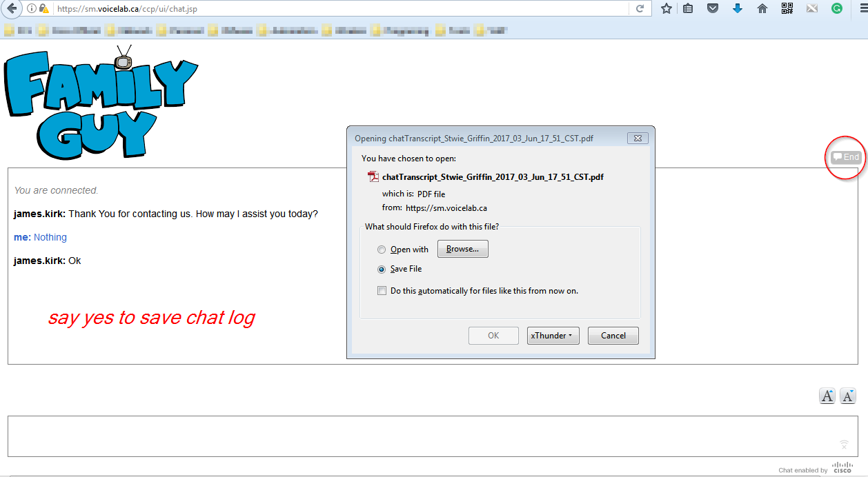Click the mail envelope extension icon
The height and width of the screenshot is (477, 868).
click(x=812, y=9)
